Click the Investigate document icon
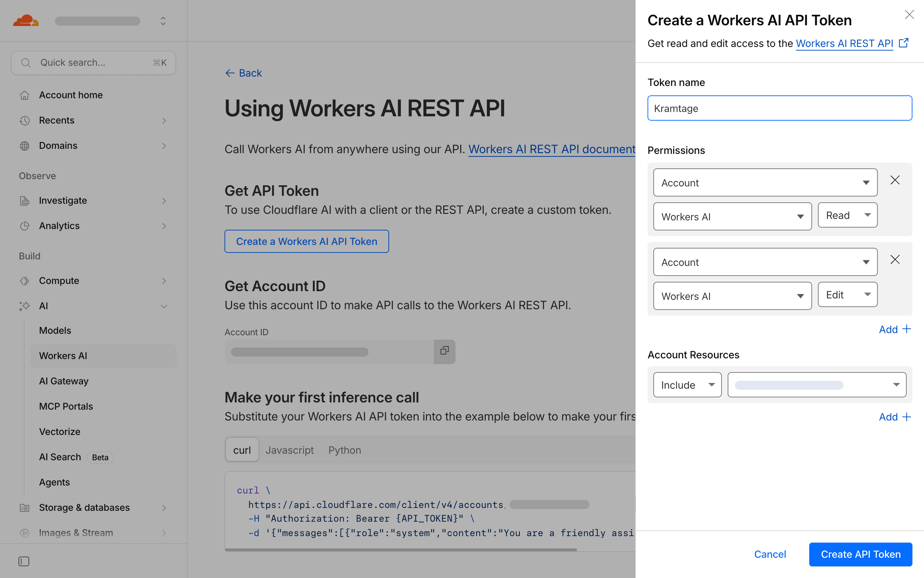This screenshot has width=924, height=578. click(25, 201)
